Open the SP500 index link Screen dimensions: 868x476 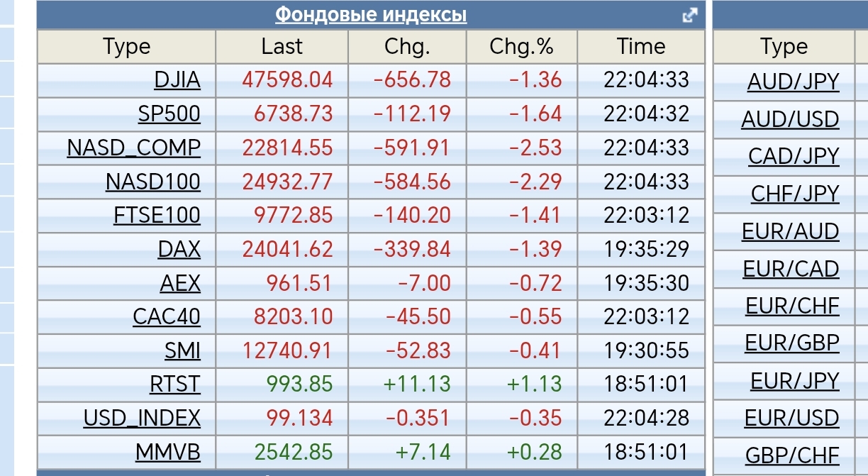point(169,114)
